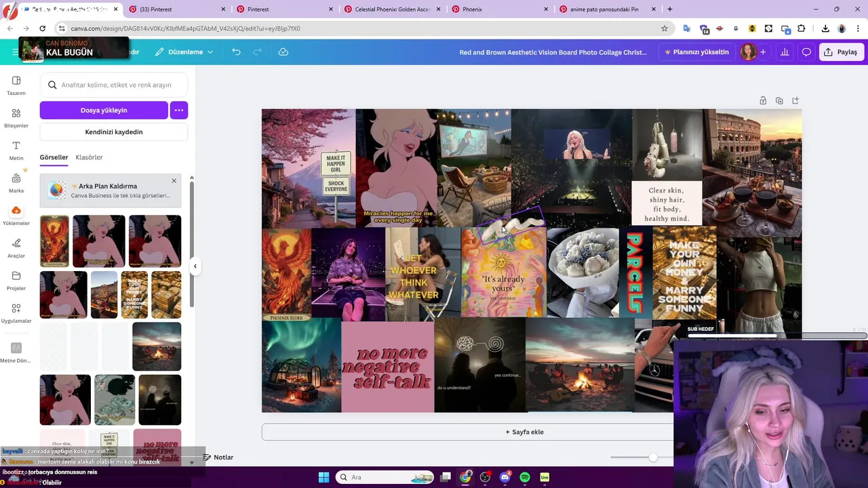The width and height of the screenshot is (868, 488).
Task: Click the Sayfa ekle add page button
Action: (x=524, y=432)
